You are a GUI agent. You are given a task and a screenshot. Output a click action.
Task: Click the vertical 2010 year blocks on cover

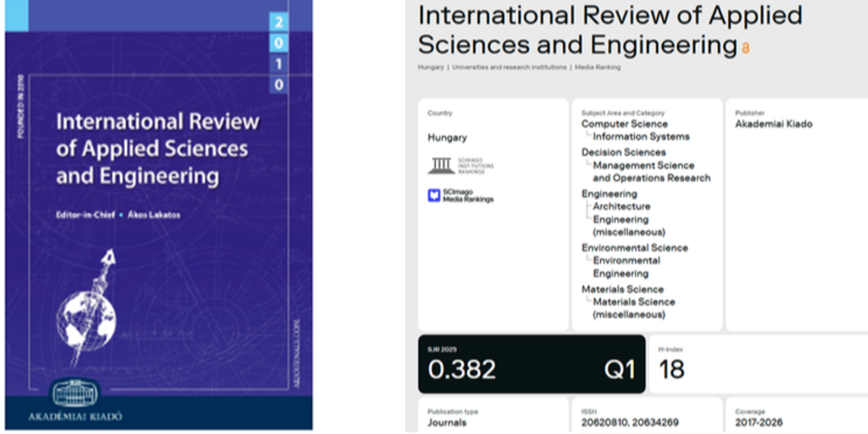pos(279,53)
